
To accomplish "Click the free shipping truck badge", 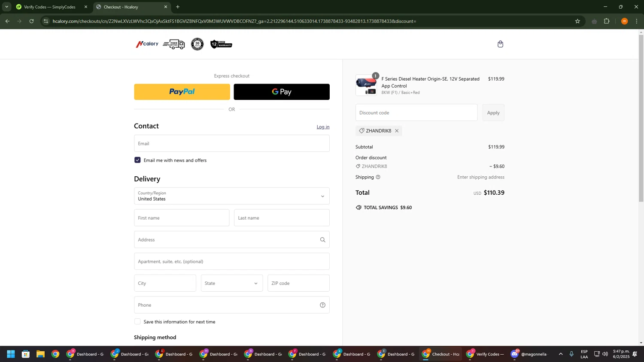I will coord(174,44).
